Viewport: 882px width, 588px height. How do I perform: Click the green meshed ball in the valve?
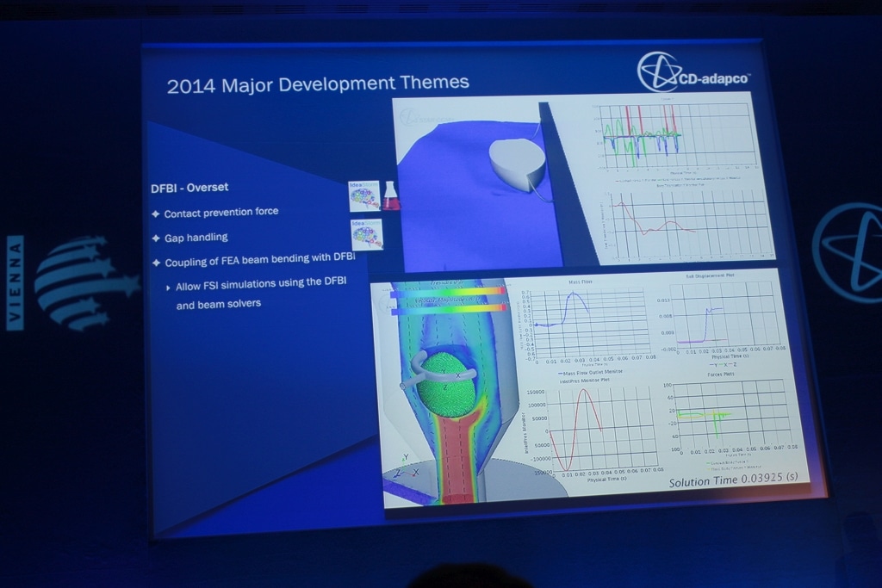coord(446,384)
